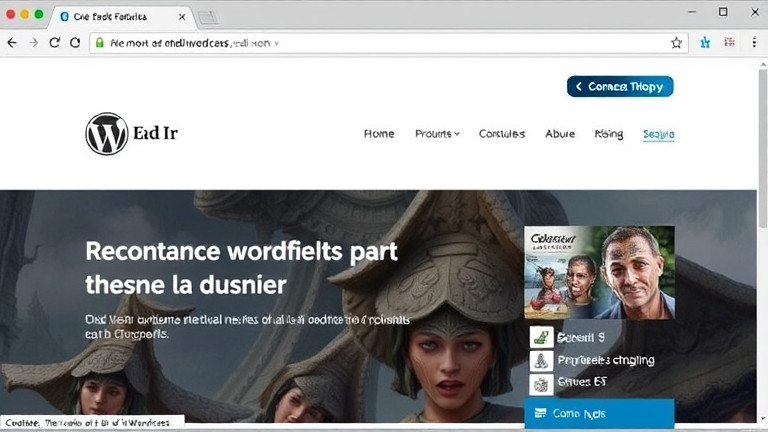Open the 'Abure' nav item
This screenshot has height=432, width=768.
560,134
